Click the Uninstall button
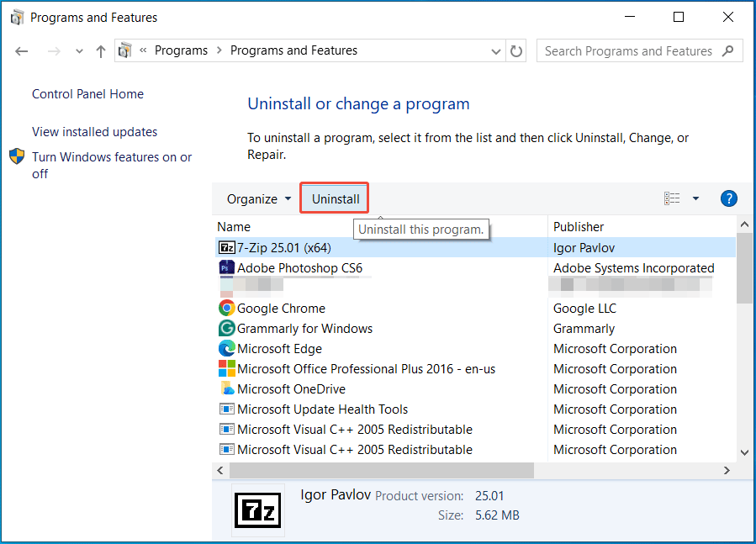The width and height of the screenshot is (756, 544). point(334,198)
